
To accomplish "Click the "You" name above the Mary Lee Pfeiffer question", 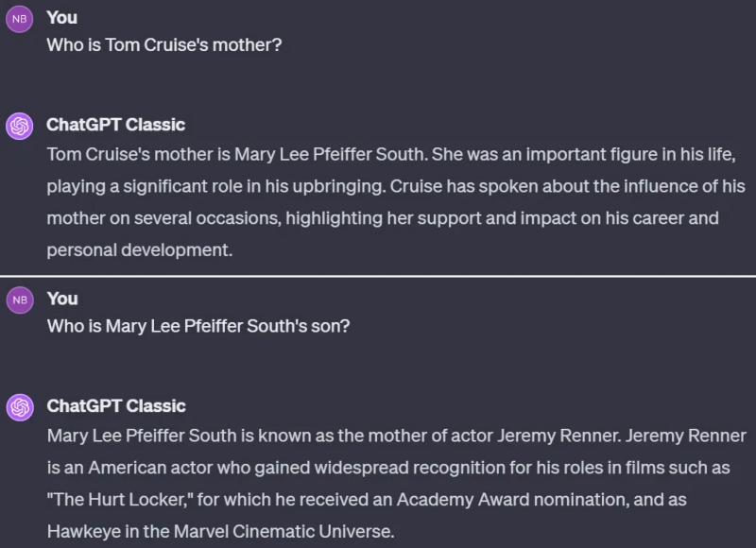I will click(x=61, y=298).
